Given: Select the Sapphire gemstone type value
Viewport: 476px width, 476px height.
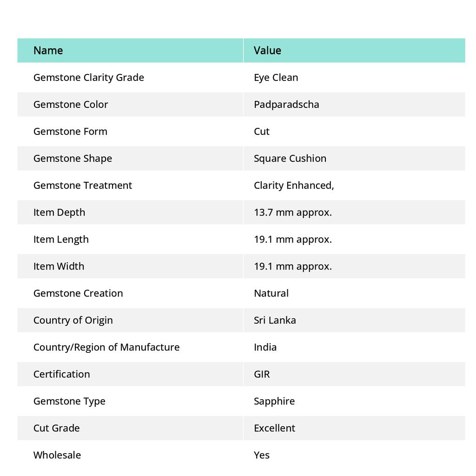Looking at the screenshot, I should click(274, 401).
